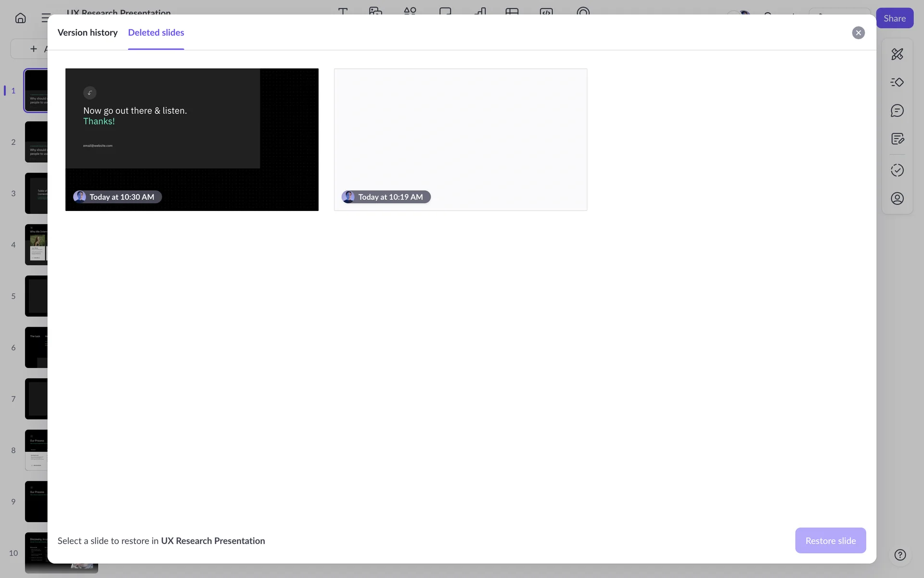Open the comments panel icon
Screen dimensions: 924x578
pyautogui.click(x=897, y=111)
